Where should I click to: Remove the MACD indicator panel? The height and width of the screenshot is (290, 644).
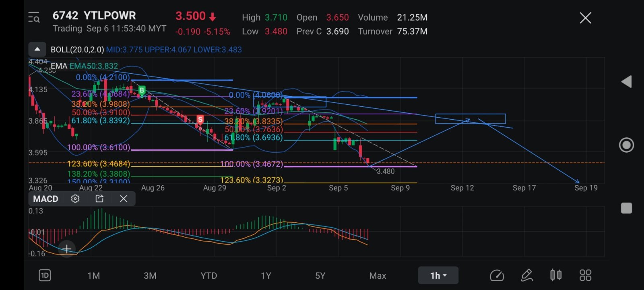pyautogui.click(x=124, y=199)
